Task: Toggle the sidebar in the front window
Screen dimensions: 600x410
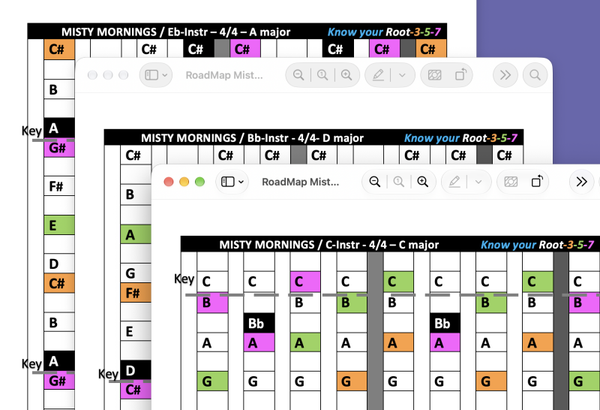Action: tap(228, 181)
